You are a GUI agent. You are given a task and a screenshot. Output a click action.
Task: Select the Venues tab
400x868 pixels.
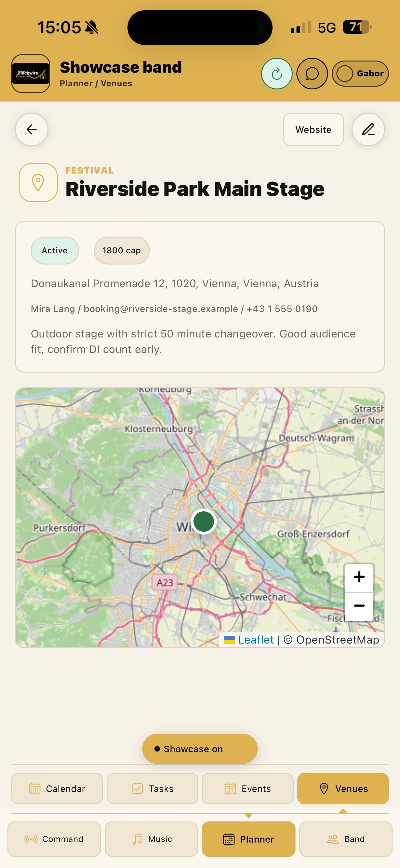click(x=343, y=789)
